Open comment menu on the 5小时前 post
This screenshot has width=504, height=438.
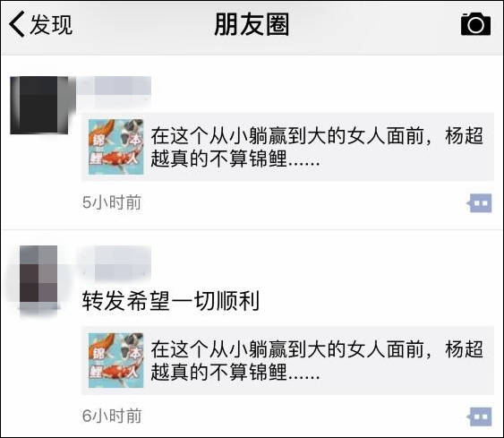480,203
